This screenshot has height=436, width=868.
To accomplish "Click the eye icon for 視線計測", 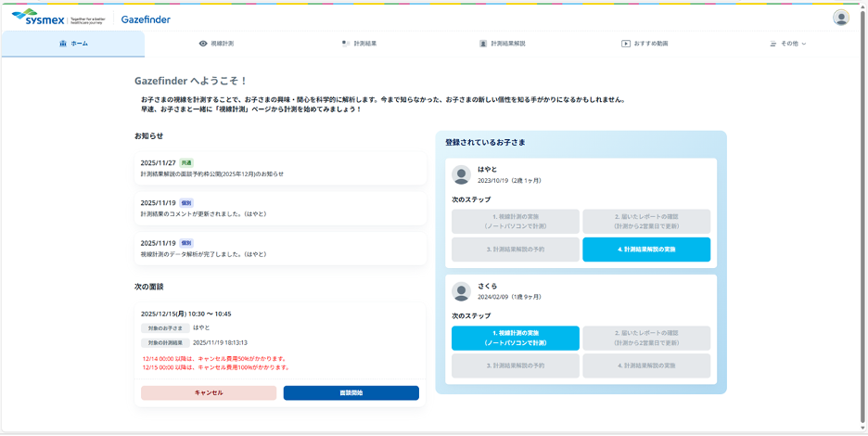I will (202, 44).
